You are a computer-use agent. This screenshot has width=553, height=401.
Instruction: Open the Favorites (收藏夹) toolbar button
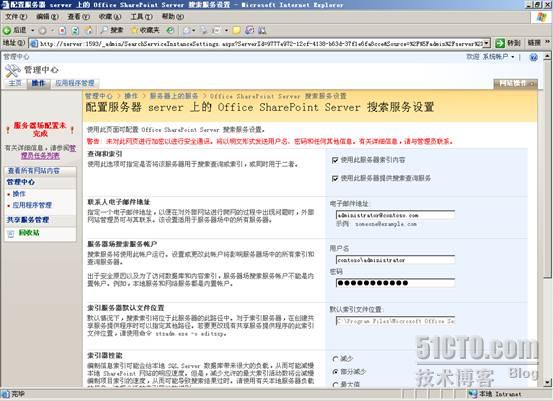click(x=145, y=30)
